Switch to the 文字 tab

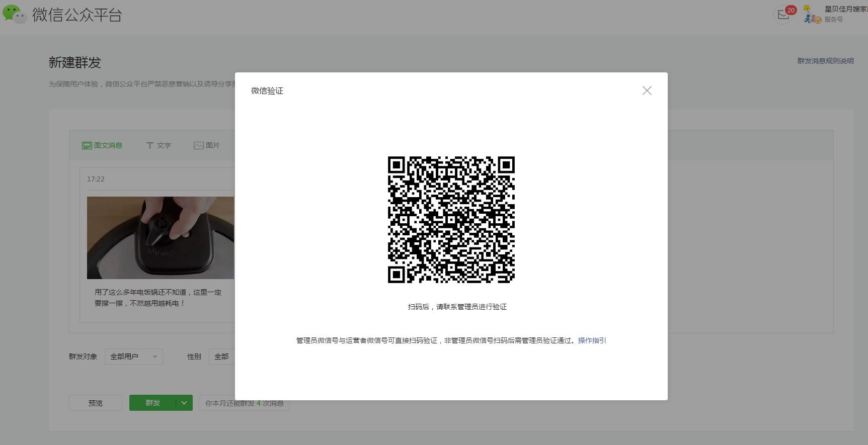click(159, 145)
